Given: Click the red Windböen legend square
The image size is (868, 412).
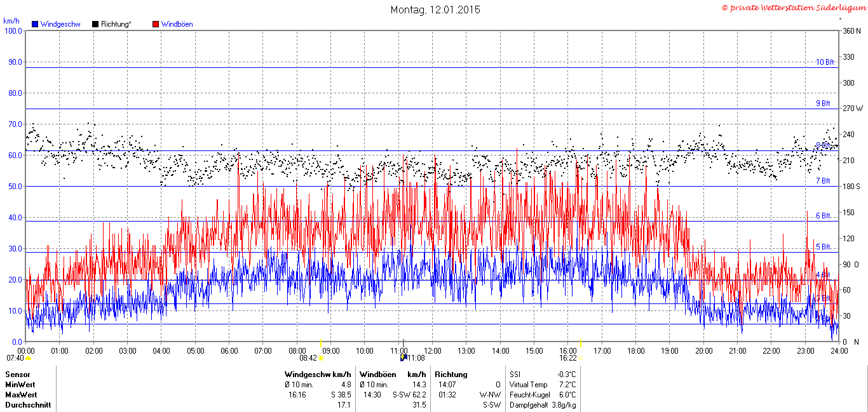Looking at the screenshot, I should pos(156,24).
